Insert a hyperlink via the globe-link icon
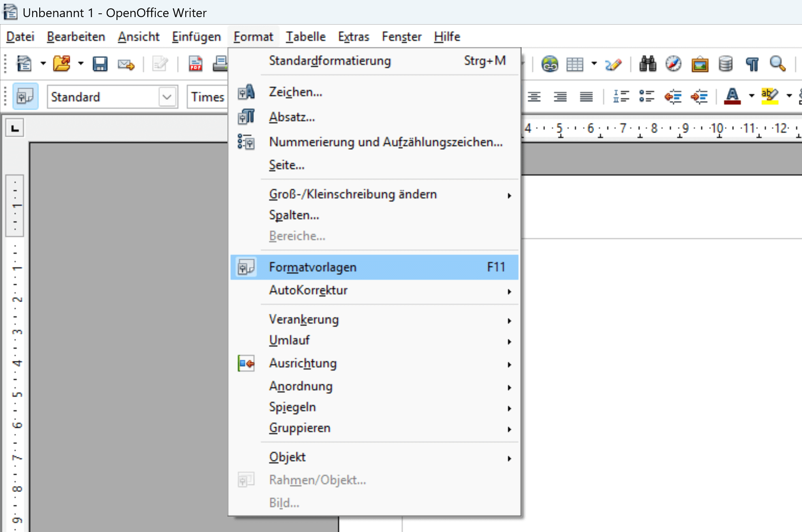Viewport: 802px width, 532px height. point(550,63)
